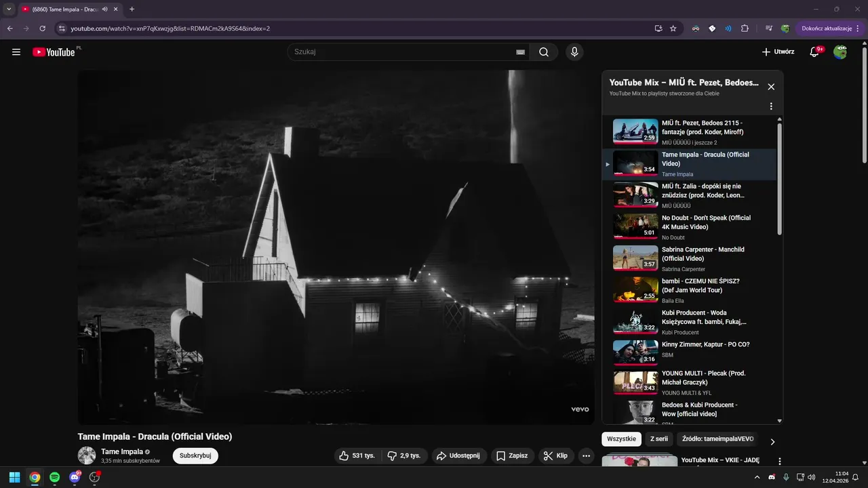Open the on-screen keyboard icon in search
868x488 pixels.
(x=521, y=52)
